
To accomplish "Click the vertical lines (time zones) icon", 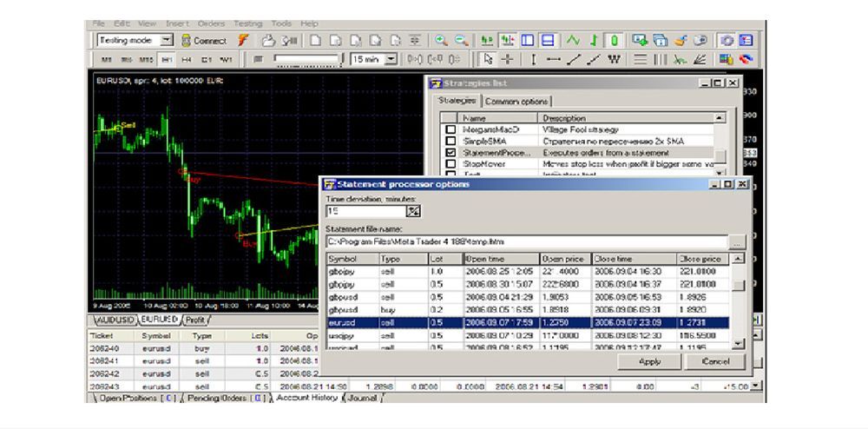I will click(x=660, y=59).
